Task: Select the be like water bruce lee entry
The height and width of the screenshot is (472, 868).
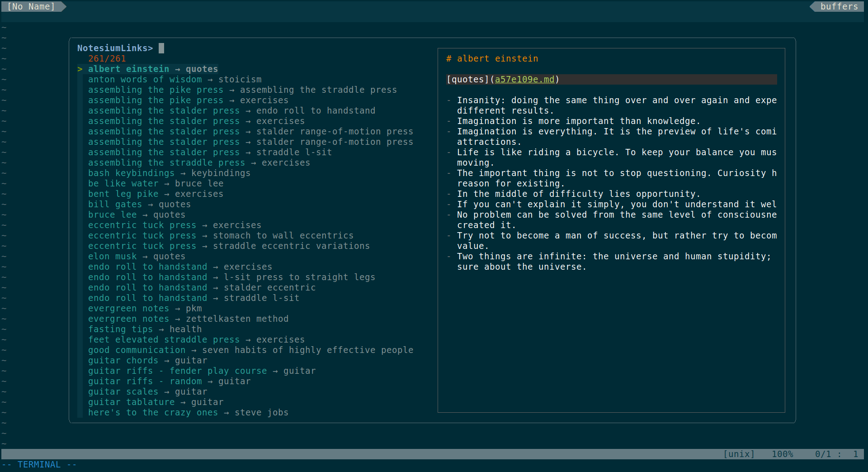Action: 156,183
